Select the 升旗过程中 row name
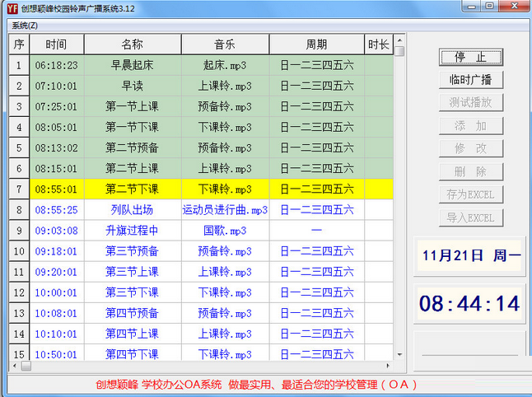The height and width of the screenshot is (397, 532). click(x=133, y=231)
